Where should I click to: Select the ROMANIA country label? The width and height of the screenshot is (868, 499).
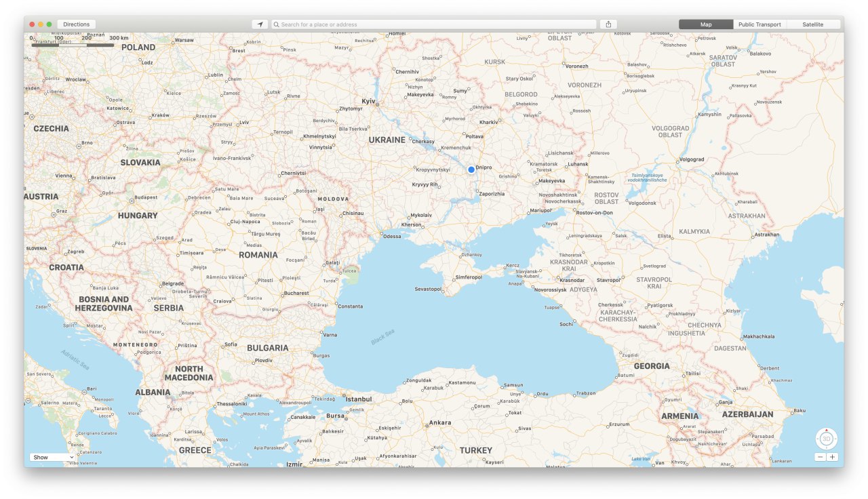(258, 255)
